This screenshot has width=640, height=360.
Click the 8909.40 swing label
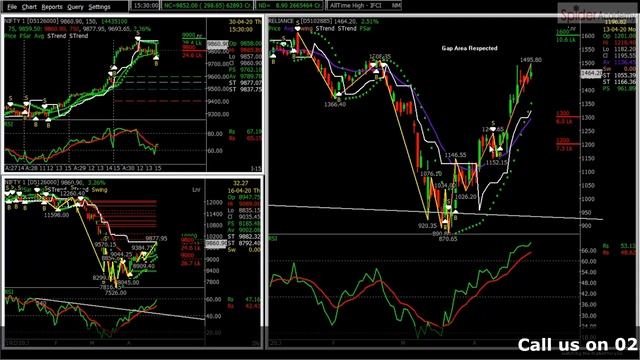pos(144,266)
